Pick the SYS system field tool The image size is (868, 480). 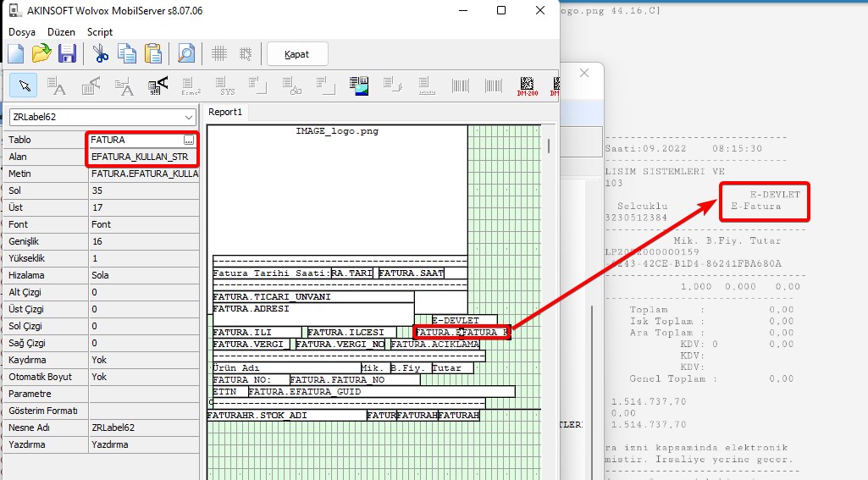point(225,86)
